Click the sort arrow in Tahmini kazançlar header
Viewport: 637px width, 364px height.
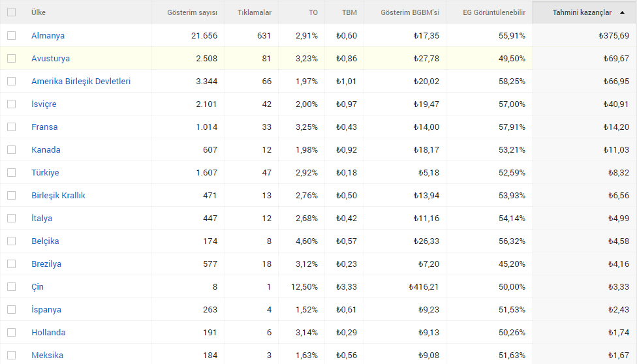(622, 12)
